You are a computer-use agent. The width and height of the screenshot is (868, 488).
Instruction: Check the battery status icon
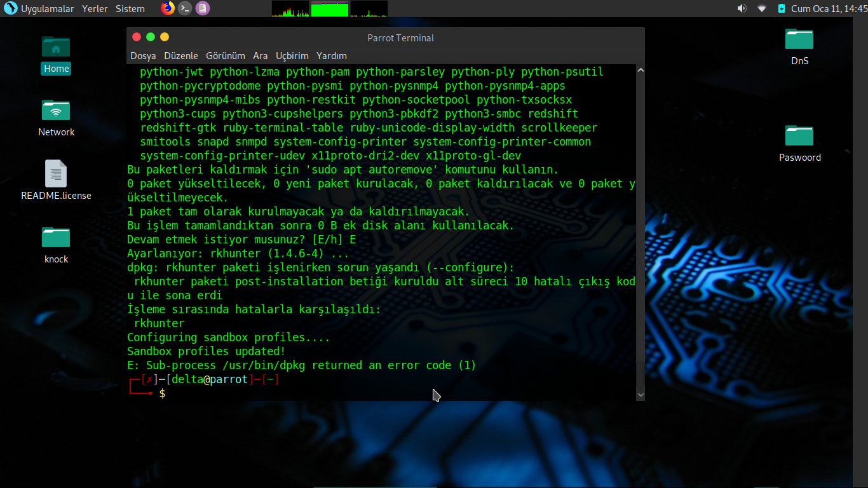[x=781, y=8]
